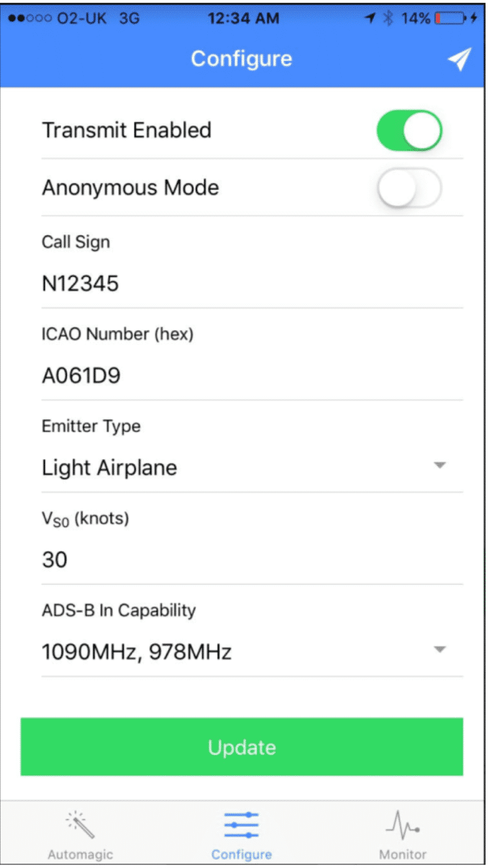
Task: Switch to the Monitor tab label
Action: (403, 854)
